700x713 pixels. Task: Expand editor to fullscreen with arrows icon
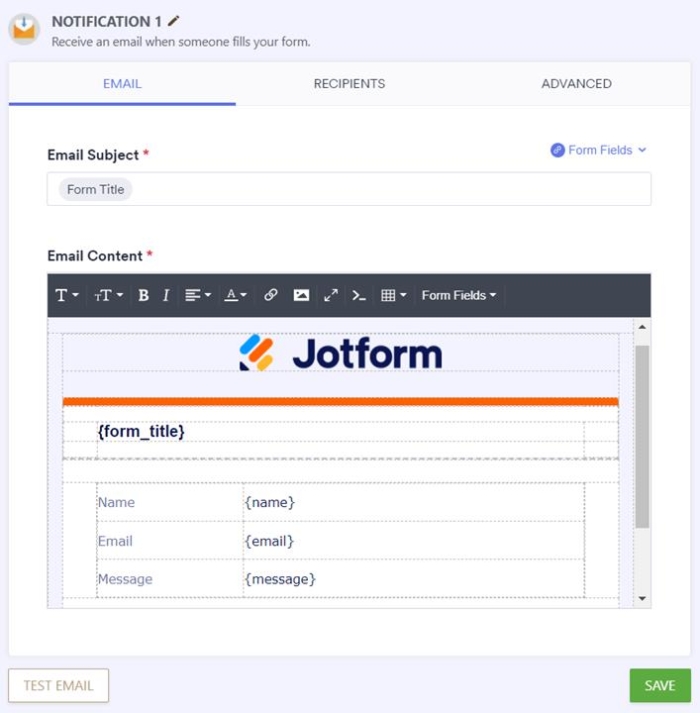(x=331, y=295)
